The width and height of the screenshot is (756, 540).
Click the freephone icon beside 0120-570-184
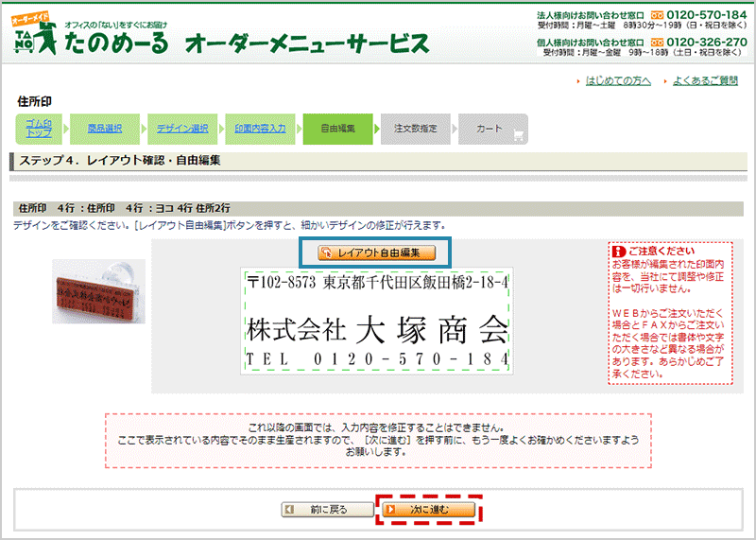tap(657, 15)
